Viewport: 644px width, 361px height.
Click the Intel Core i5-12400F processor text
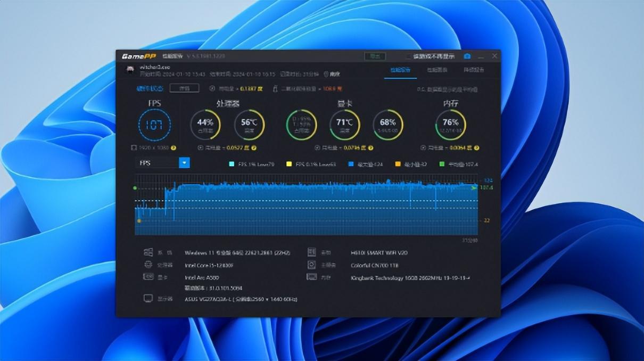click(209, 265)
